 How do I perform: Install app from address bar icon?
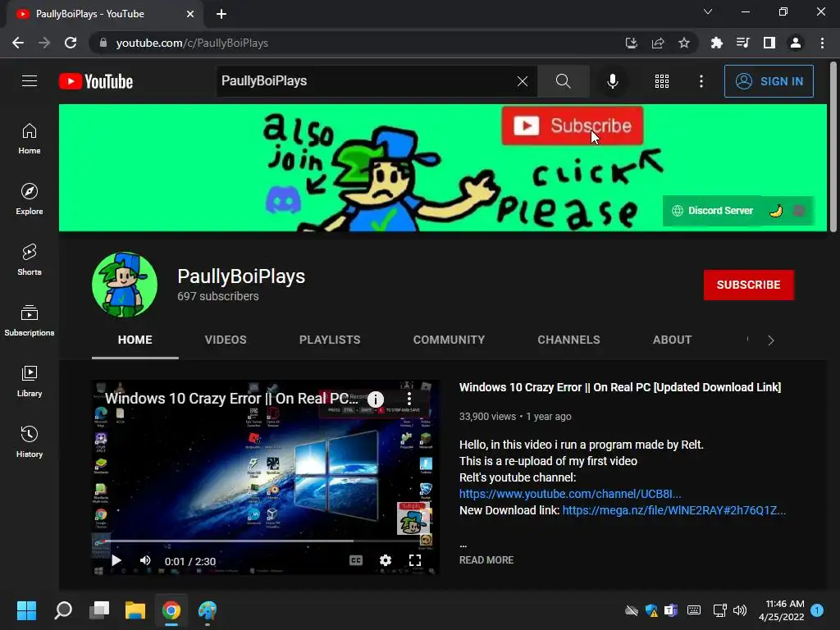pyautogui.click(x=631, y=43)
